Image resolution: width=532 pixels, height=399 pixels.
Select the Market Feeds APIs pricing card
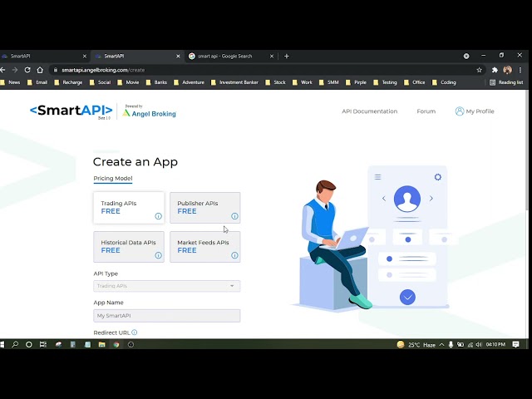(205, 247)
